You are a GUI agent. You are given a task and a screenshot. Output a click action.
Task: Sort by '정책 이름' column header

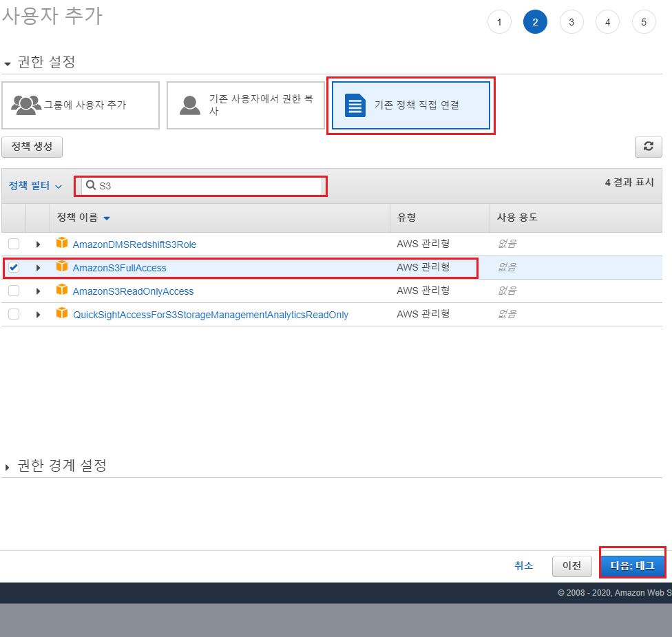pyautogui.click(x=83, y=218)
